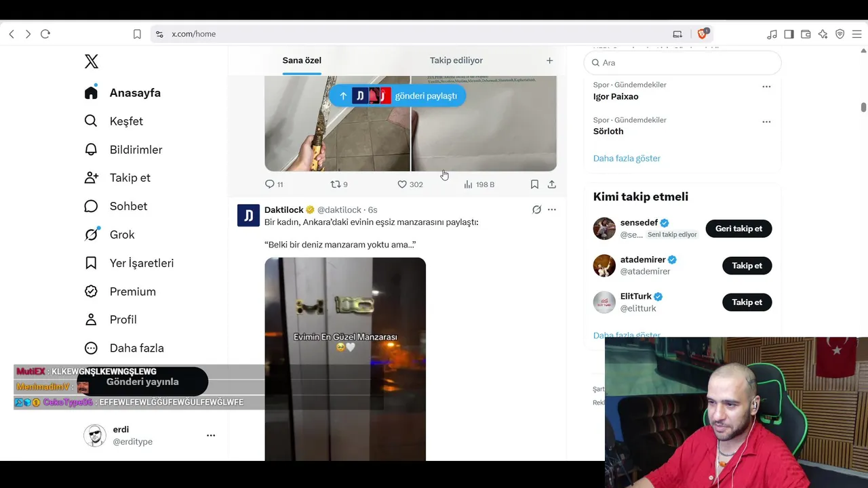Open atademirer's profile picture

[604, 266]
